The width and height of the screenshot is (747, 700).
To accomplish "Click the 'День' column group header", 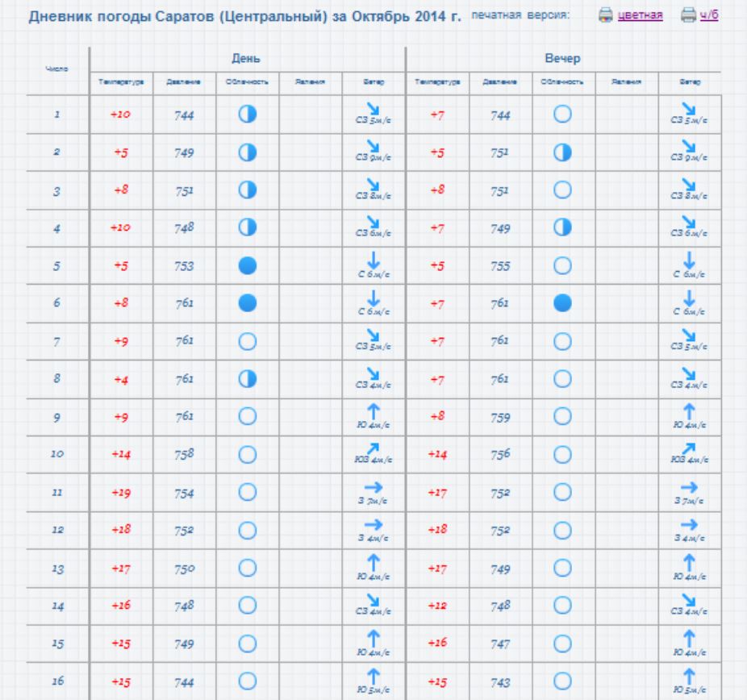I will (x=246, y=59).
